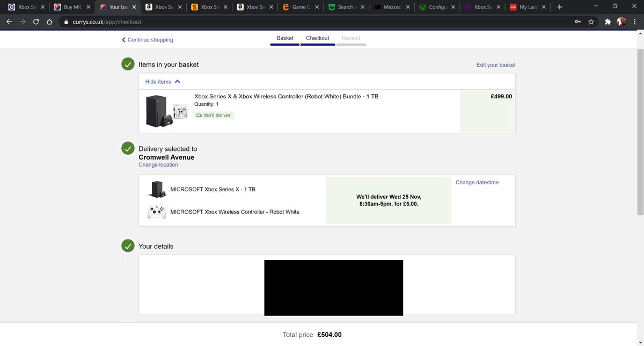Screen dimensions: 644x346
Task: Close the Game Co tab
Action: (317, 7)
